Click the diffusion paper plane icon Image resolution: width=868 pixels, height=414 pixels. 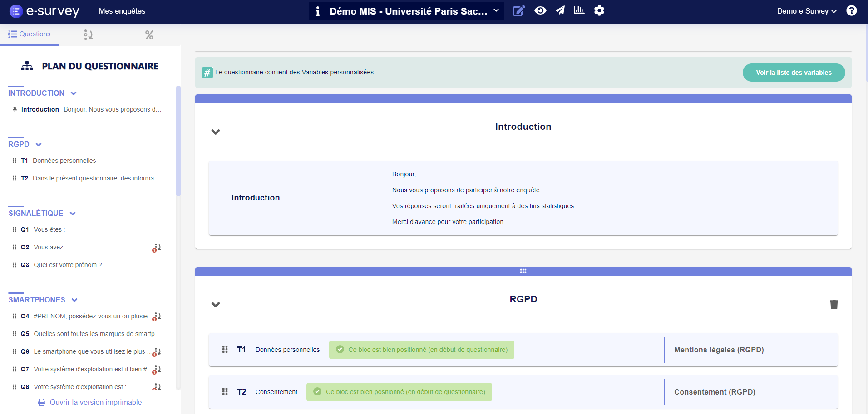click(560, 10)
